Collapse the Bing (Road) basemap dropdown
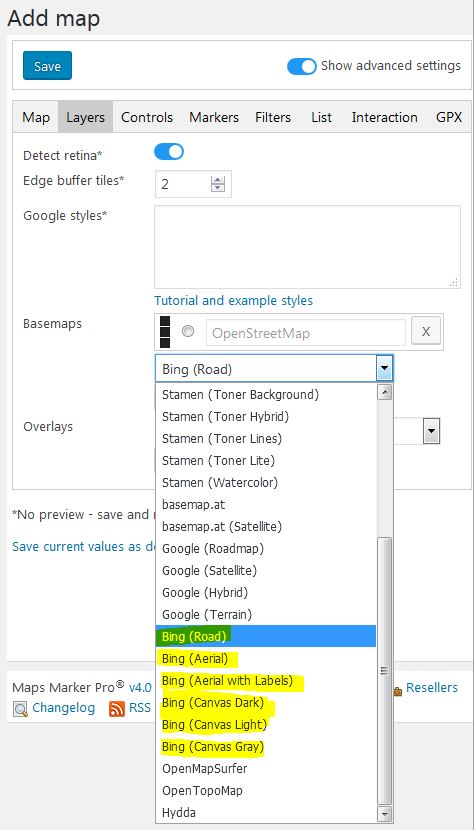Viewport: 474px width, 830px height. pyautogui.click(x=384, y=368)
